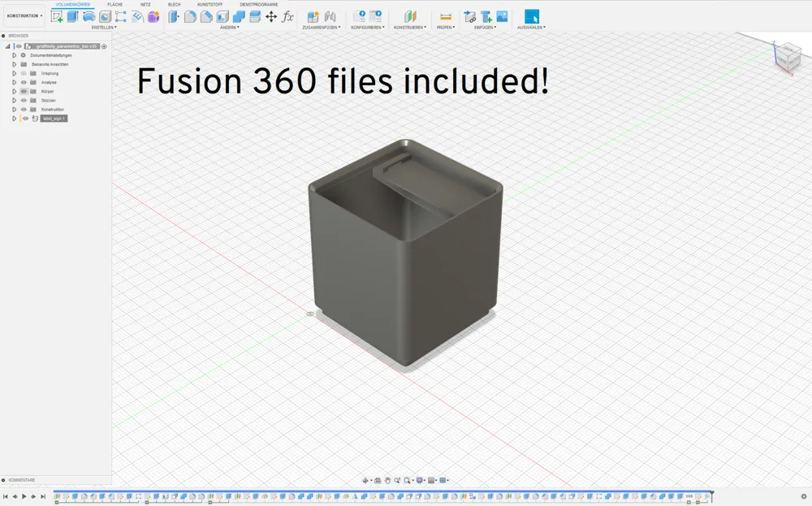Toggle visibility eye of Körper folder
This screenshot has height=506, width=812.
(x=24, y=91)
